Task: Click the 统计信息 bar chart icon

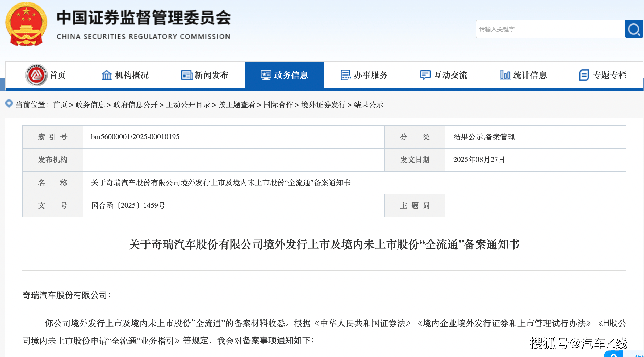Action: point(505,75)
